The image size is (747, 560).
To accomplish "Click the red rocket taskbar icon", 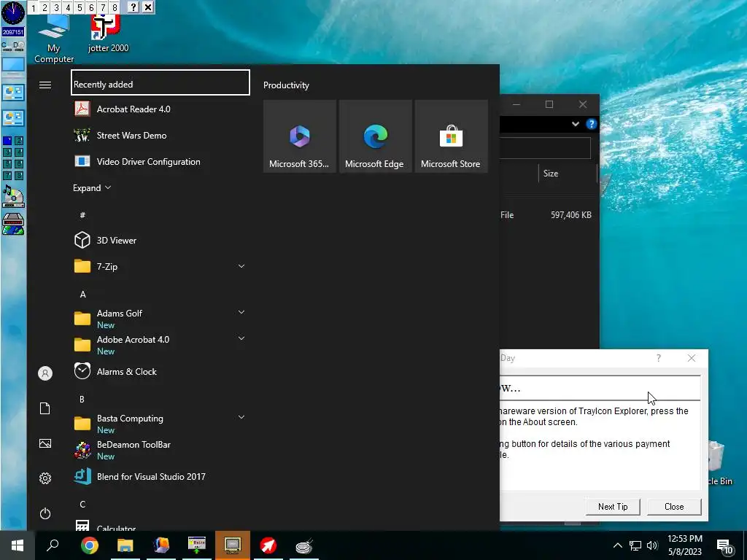I will (268, 545).
